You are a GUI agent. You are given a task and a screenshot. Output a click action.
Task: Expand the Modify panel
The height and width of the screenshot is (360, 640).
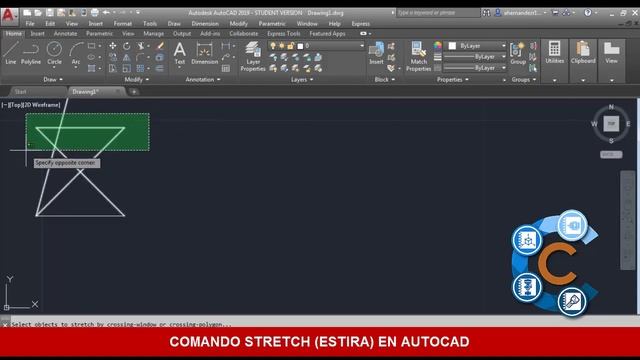[137, 80]
